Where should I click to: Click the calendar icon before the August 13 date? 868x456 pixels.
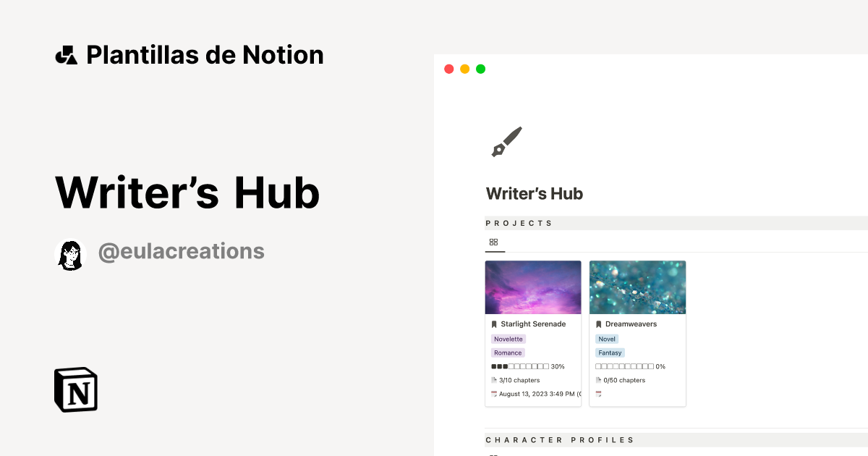pos(493,394)
